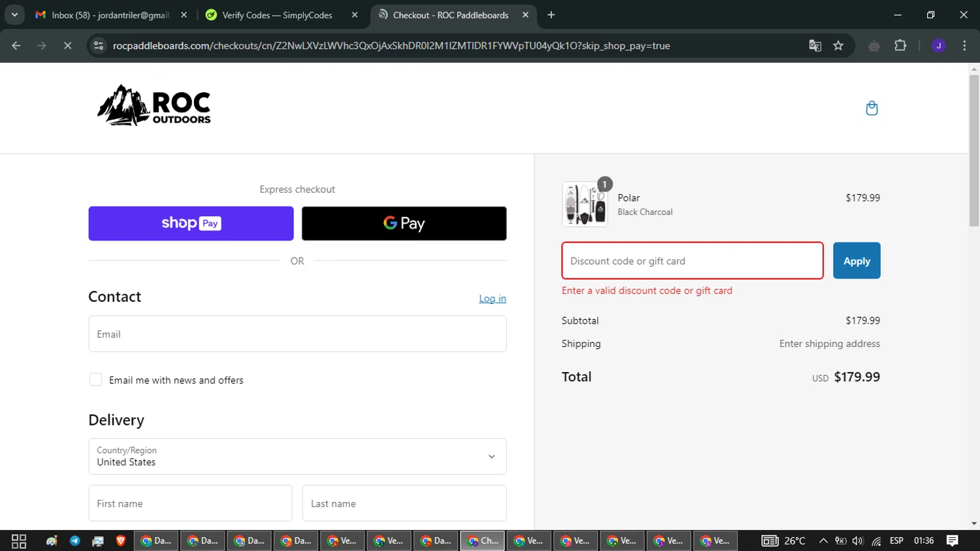Click the ESP language indicator
The width and height of the screenshot is (980, 551).
[896, 541]
